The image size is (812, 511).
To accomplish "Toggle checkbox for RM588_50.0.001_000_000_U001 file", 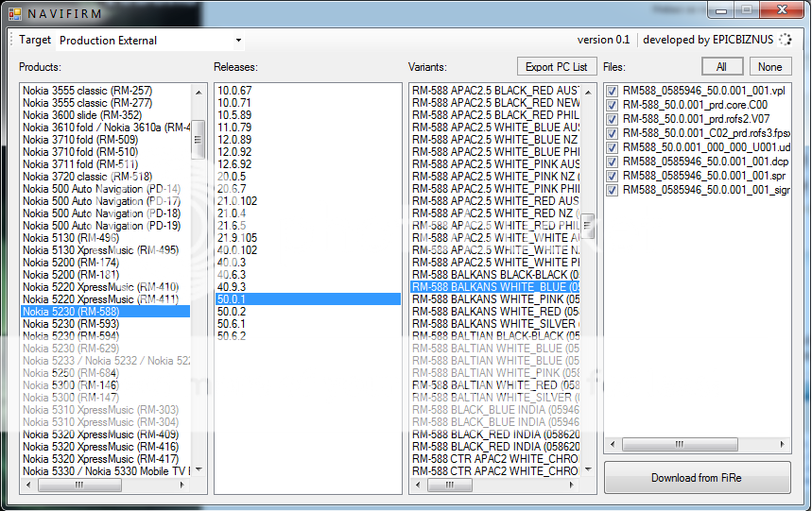I will [x=613, y=147].
